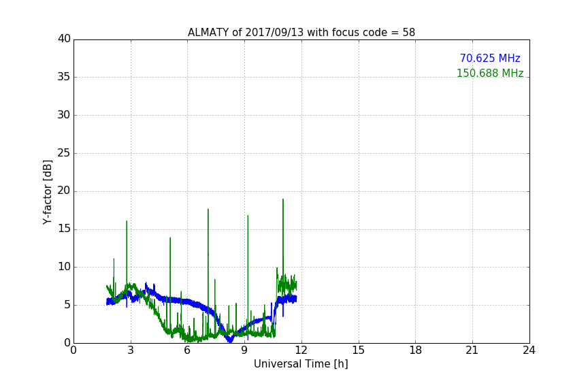This screenshot has width=588, height=392.
Task: Click the x-axis tick label '3'
Action: pos(131,350)
